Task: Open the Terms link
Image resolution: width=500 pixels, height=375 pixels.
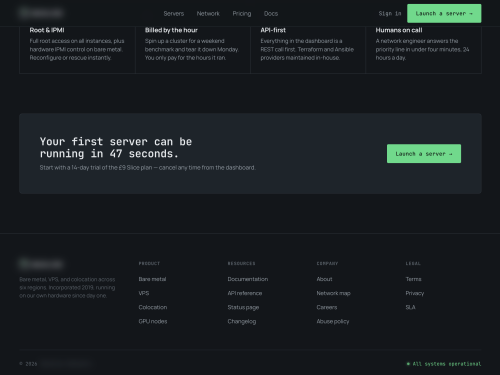Action: pyautogui.click(x=413, y=279)
